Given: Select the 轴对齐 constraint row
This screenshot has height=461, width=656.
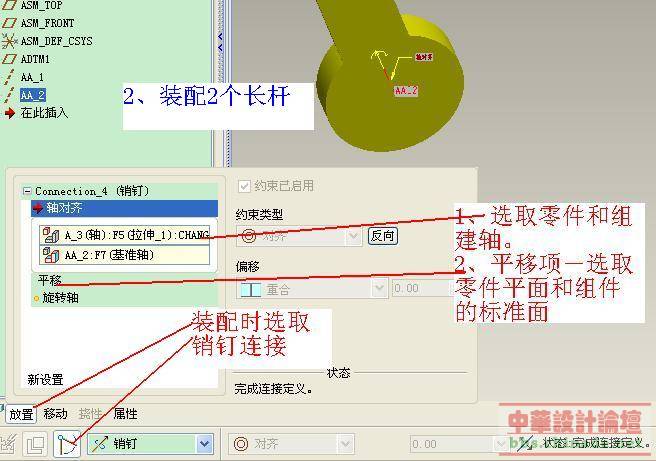Looking at the screenshot, I should pos(125,208).
